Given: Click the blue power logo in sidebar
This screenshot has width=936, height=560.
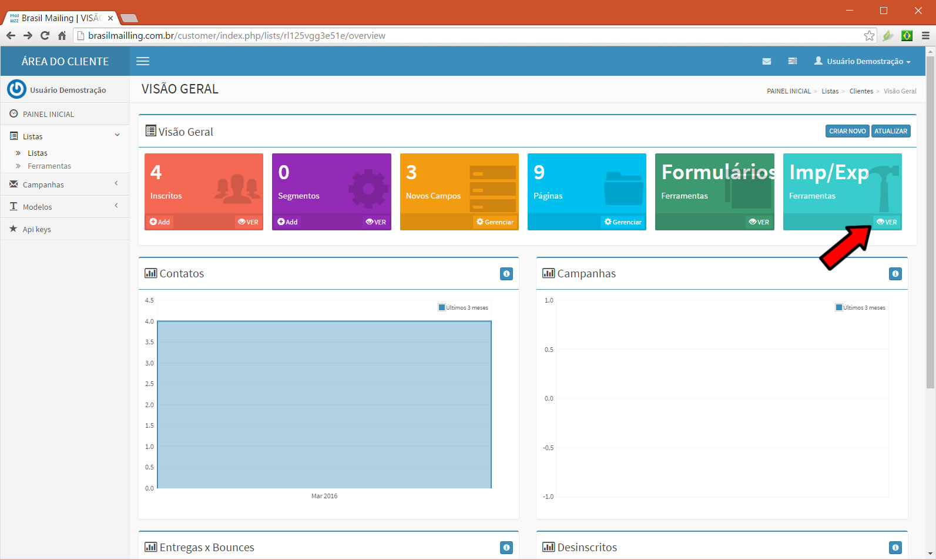Looking at the screenshot, I should pyautogui.click(x=16, y=89).
